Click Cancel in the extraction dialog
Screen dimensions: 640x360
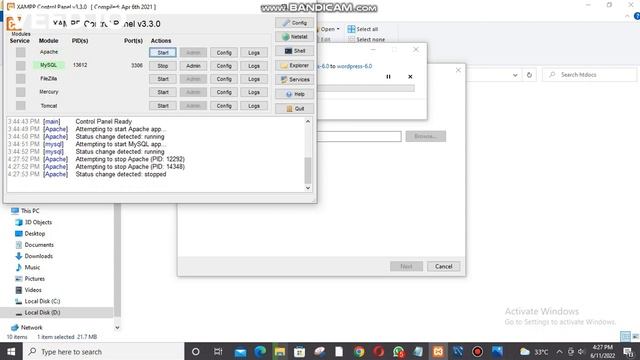(x=443, y=267)
